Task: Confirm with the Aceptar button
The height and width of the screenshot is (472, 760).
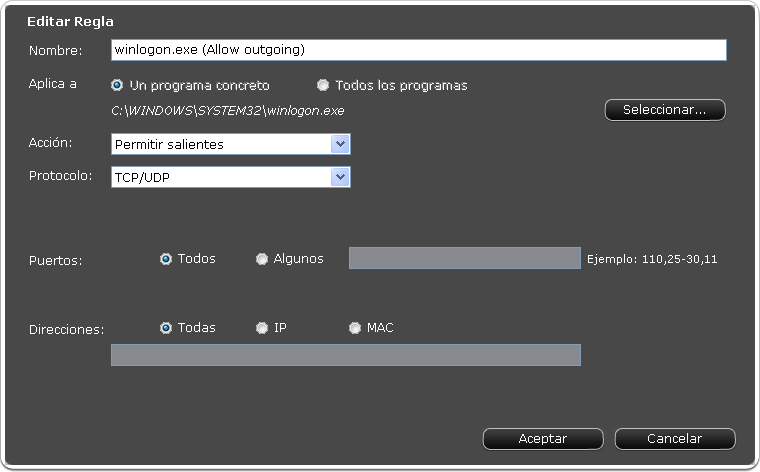Action: [543, 439]
